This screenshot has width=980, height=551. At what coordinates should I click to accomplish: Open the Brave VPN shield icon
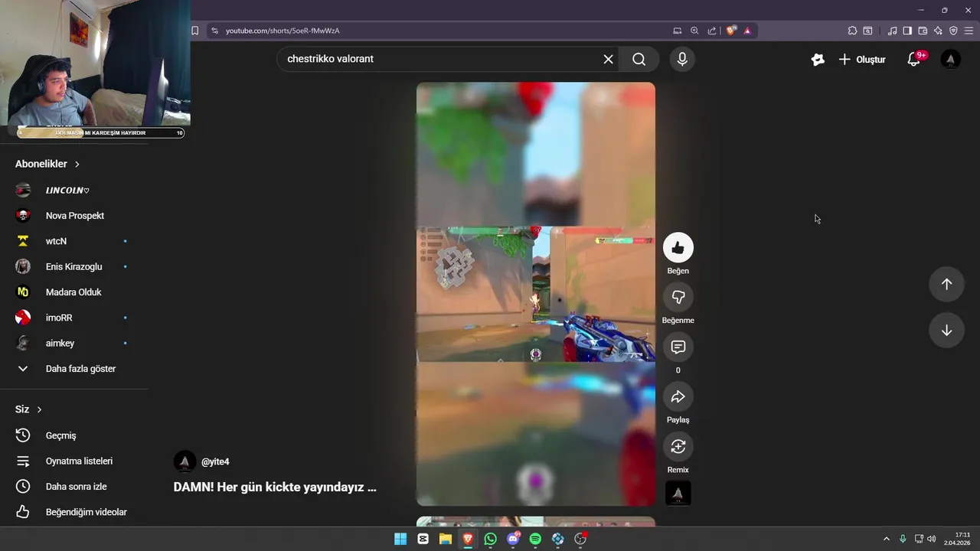click(953, 31)
